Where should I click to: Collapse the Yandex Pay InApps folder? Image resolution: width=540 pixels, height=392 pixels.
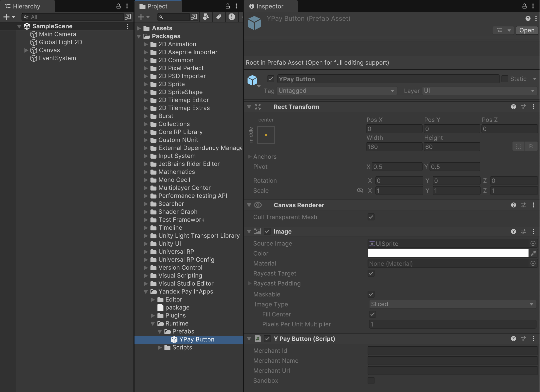(146, 292)
